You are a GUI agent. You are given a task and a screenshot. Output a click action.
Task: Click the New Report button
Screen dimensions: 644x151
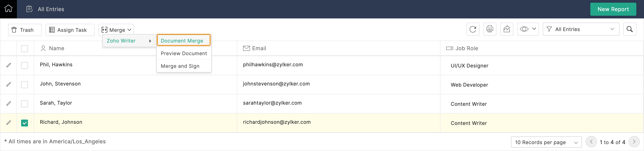[x=613, y=9]
